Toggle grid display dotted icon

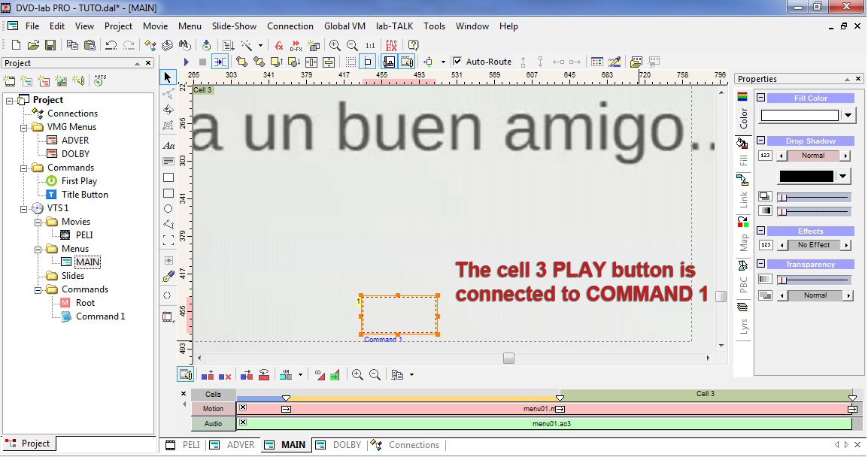(x=351, y=62)
